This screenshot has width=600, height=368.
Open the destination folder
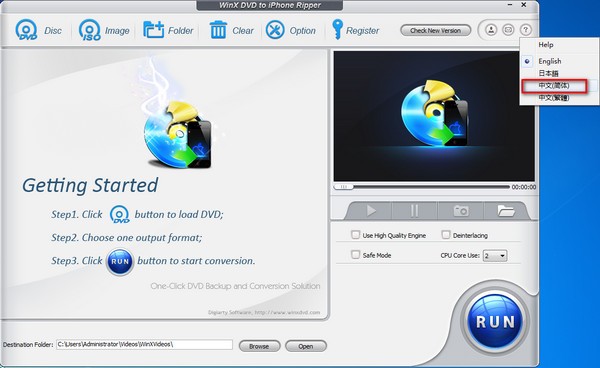(306, 346)
